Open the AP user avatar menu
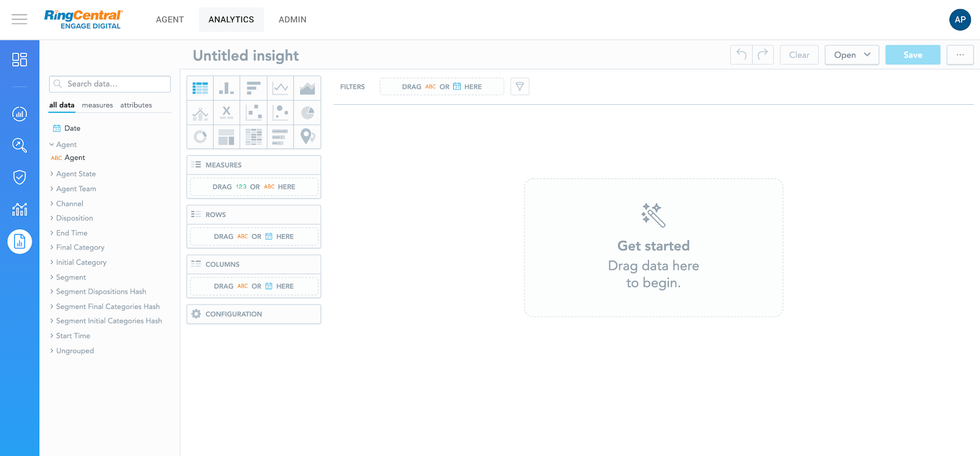 (x=960, y=20)
